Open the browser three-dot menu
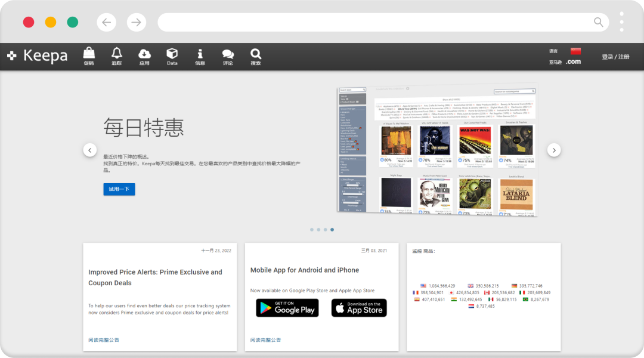This screenshot has width=644, height=358. click(x=622, y=22)
